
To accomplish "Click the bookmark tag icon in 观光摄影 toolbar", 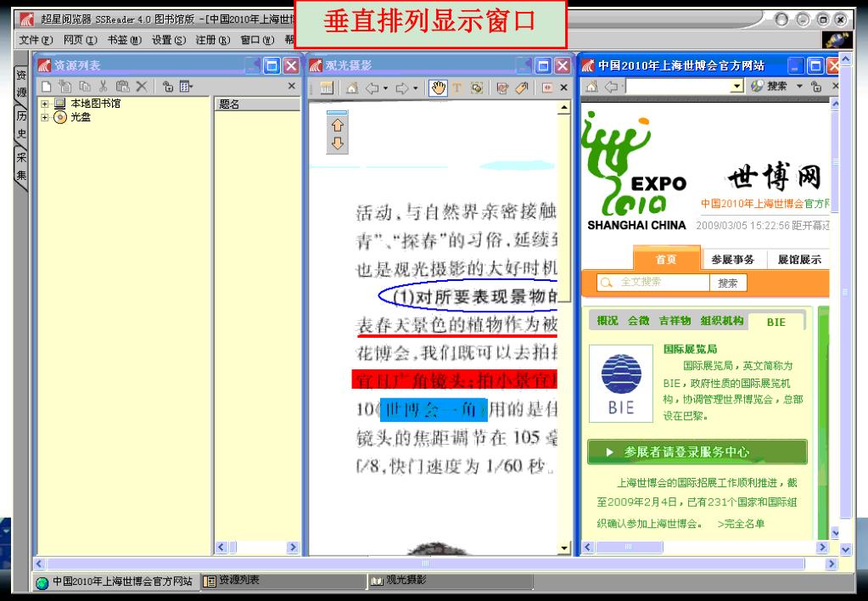I will (x=522, y=87).
